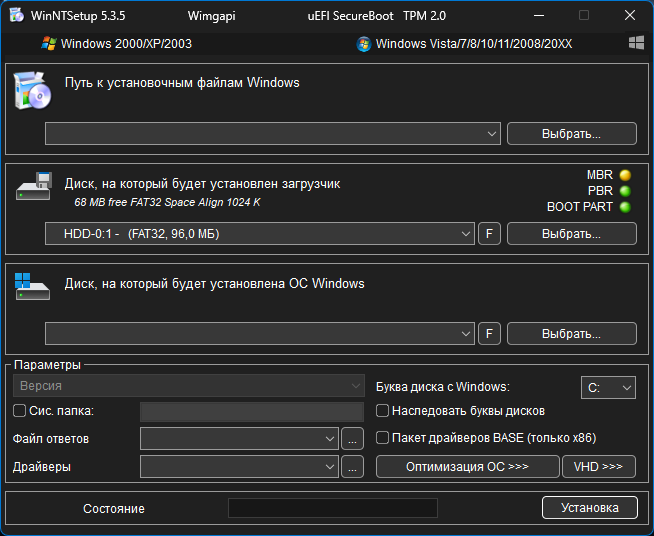Check Наследовать буквы дисков option
The width and height of the screenshot is (654, 536).
(x=382, y=410)
